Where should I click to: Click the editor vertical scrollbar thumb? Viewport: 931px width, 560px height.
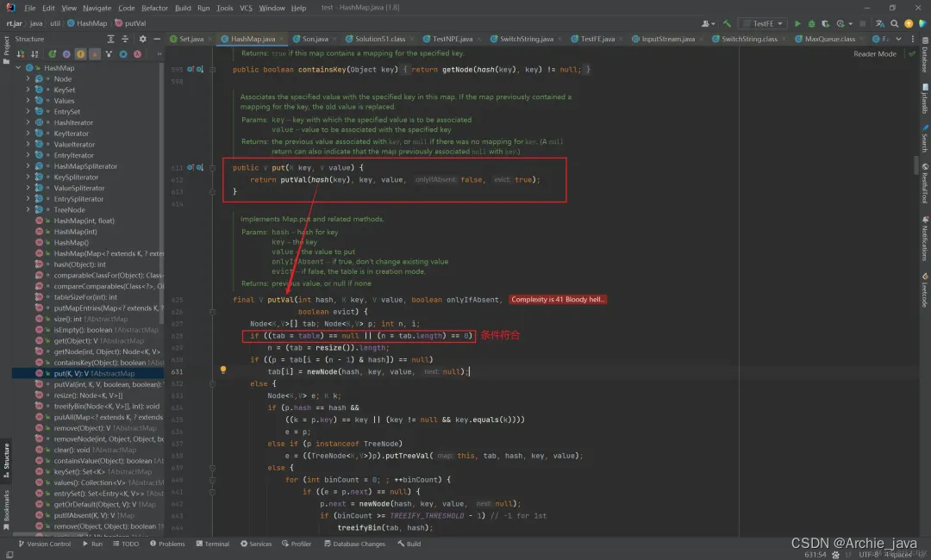916,165
